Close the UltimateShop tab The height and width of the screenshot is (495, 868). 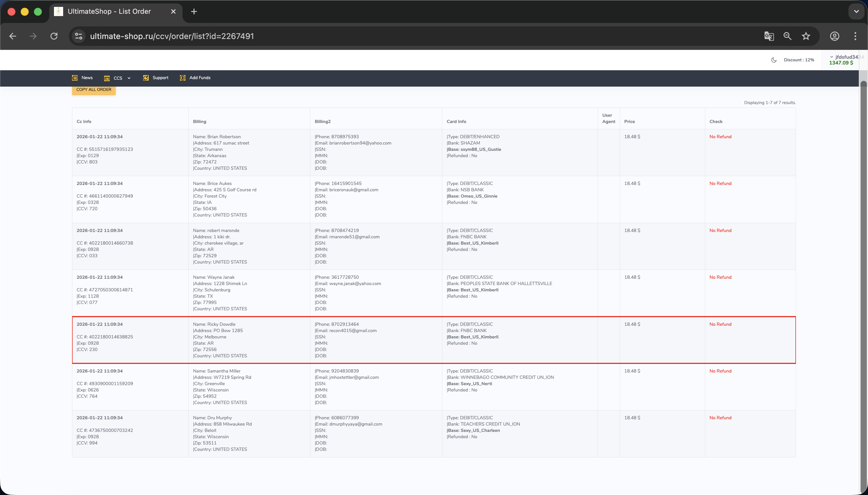173,11
